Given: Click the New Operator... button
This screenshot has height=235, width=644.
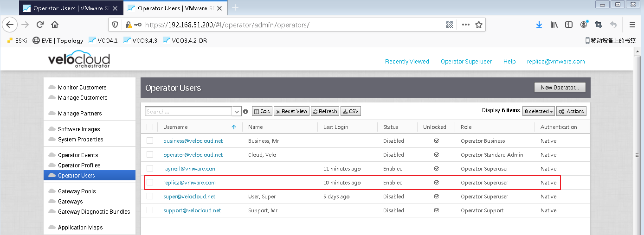Looking at the screenshot, I should pos(560,87).
